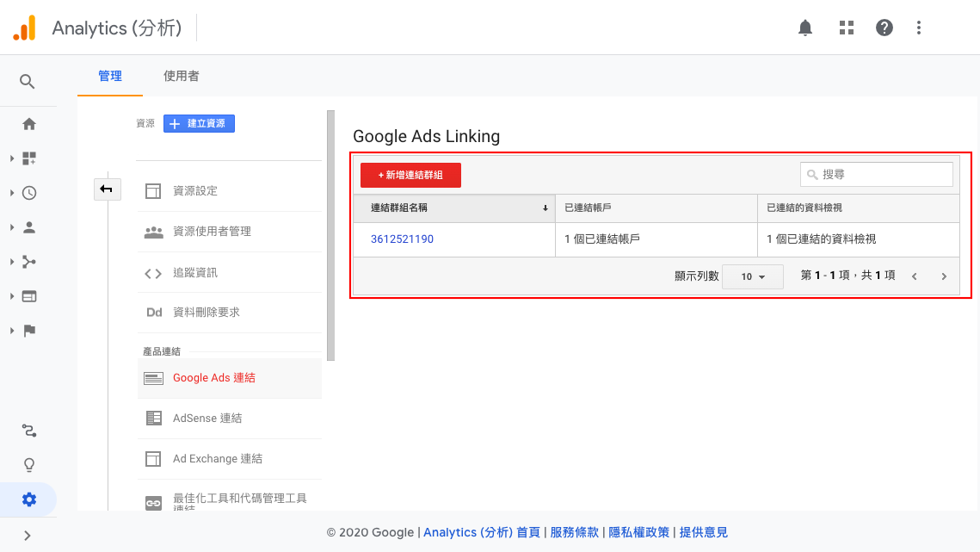Go to next page of table
The image size is (980, 552).
click(x=944, y=276)
